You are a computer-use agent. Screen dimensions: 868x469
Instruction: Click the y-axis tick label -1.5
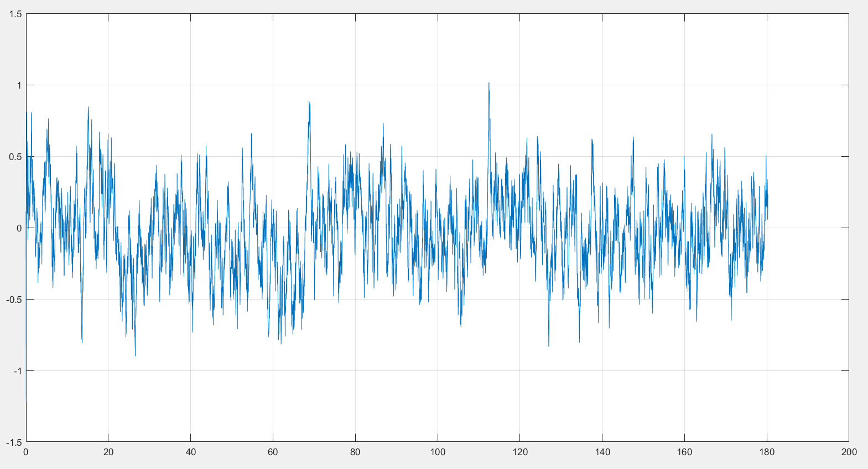click(15, 442)
